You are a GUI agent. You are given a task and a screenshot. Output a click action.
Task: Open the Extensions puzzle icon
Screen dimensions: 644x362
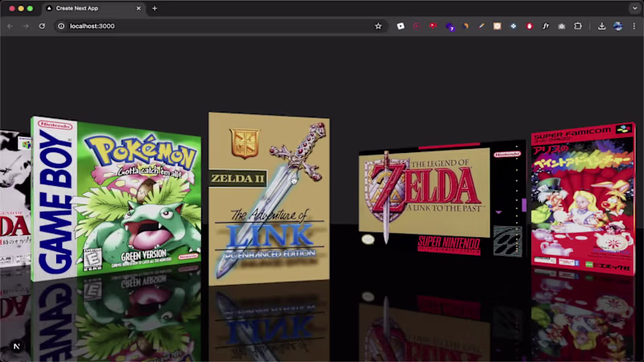578,26
